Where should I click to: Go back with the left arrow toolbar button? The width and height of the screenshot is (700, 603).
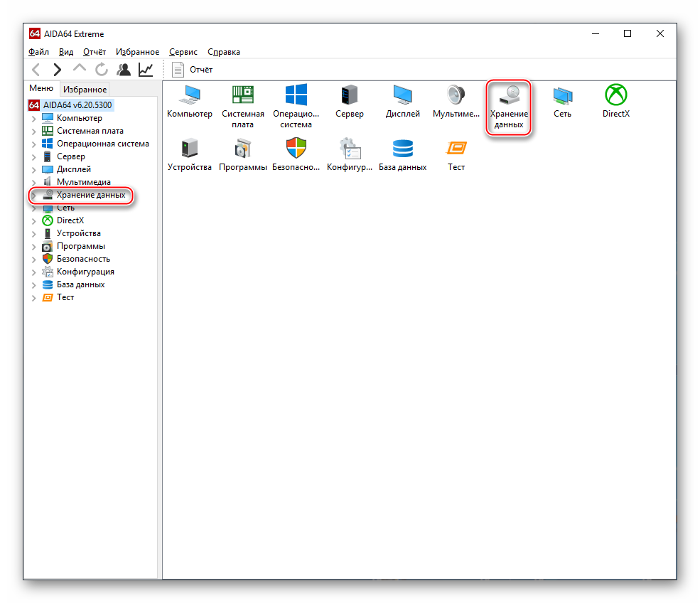[x=36, y=70]
